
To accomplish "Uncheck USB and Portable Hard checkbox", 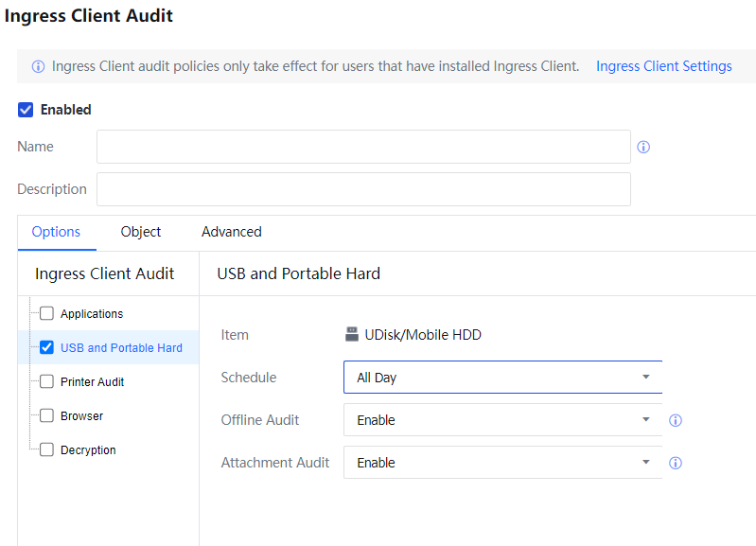I will point(46,347).
